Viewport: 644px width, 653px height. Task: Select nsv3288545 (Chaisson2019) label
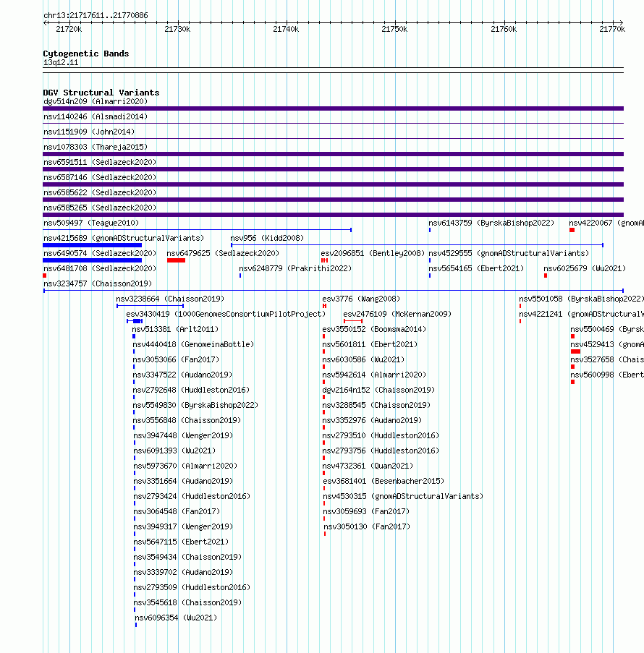(376, 405)
